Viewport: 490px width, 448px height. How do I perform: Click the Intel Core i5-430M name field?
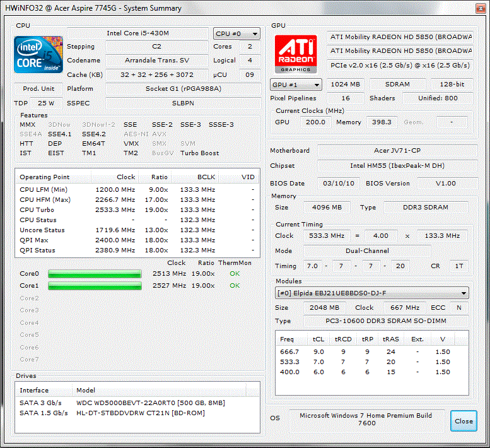pos(138,33)
